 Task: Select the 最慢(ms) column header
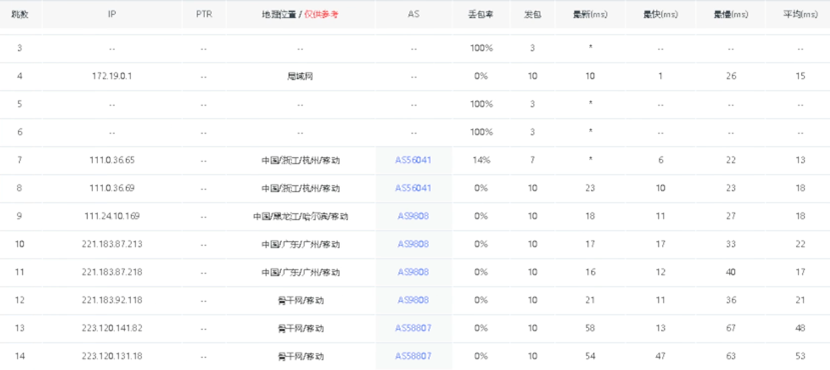click(x=731, y=15)
